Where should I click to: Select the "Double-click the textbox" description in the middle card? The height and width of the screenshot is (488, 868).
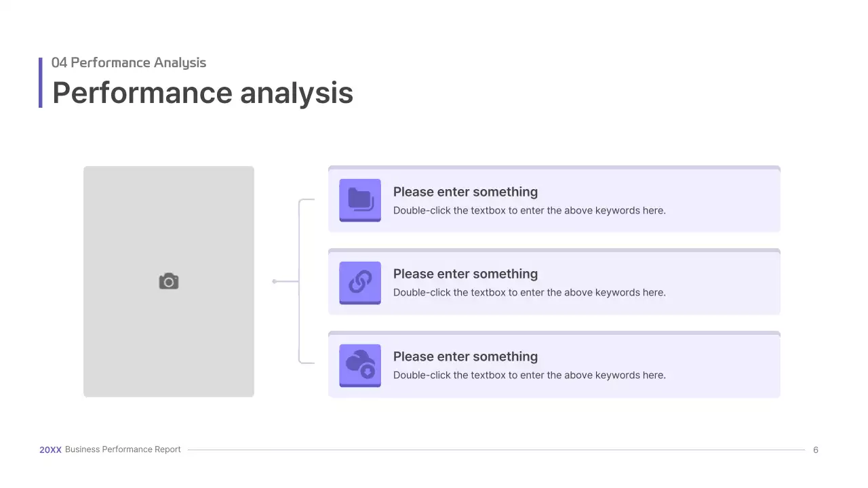(529, 293)
